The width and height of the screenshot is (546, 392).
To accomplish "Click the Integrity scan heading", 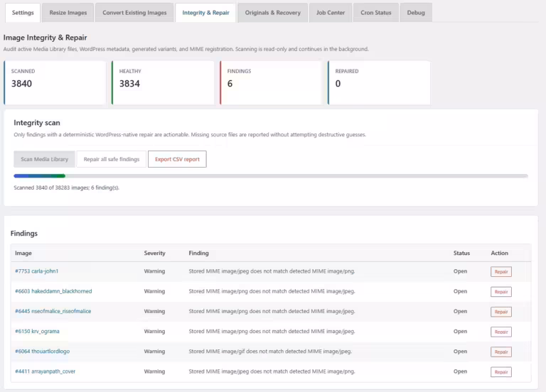I will tap(37, 122).
